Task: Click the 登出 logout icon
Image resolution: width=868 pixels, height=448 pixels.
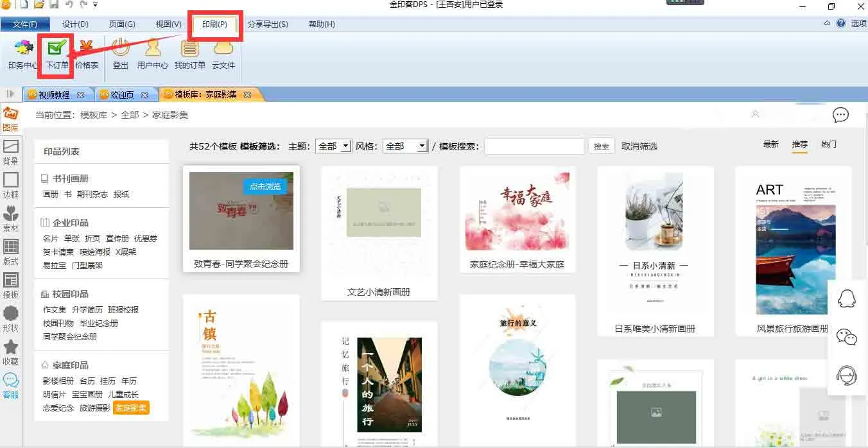Action: [x=121, y=53]
